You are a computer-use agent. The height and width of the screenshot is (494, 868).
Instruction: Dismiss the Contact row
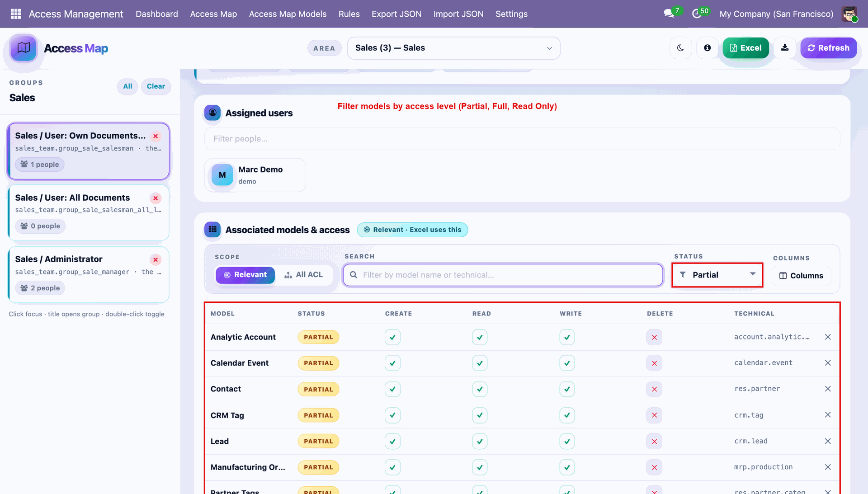pos(828,389)
